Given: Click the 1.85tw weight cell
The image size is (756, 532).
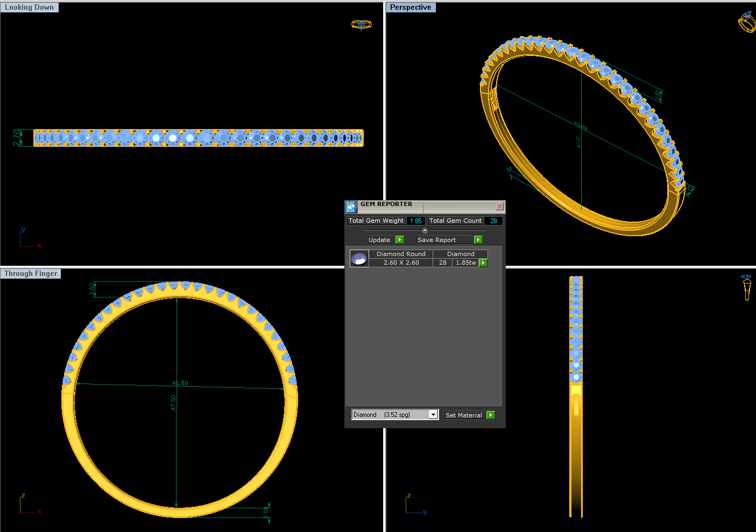Looking at the screenshot, I should point(465,263).
